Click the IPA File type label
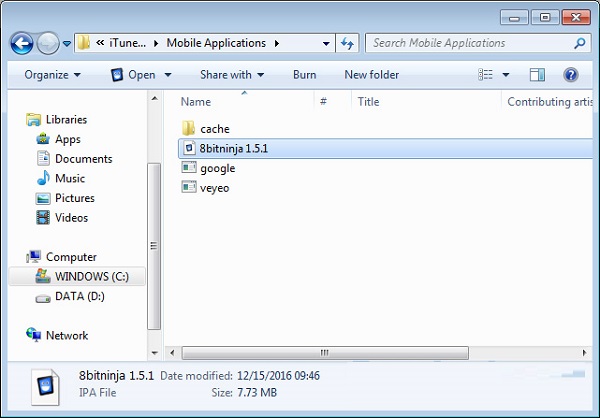Image resolution: width=600 pixels, height=418 pixels. [98, 393]
